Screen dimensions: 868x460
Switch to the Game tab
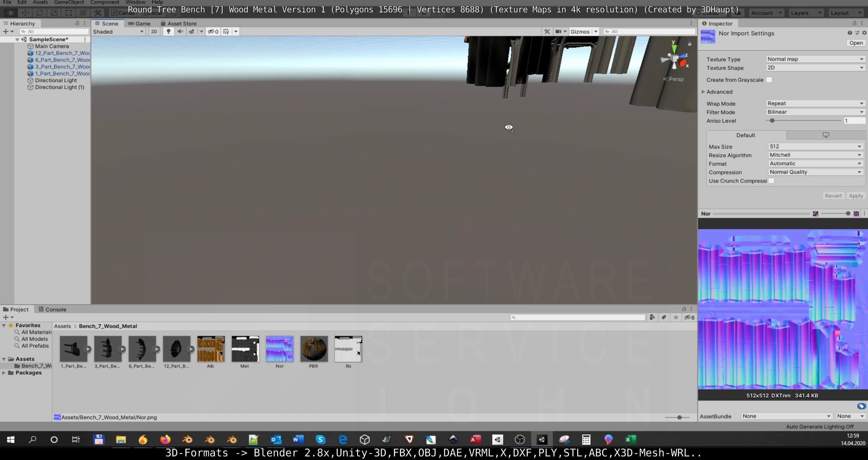140,23
